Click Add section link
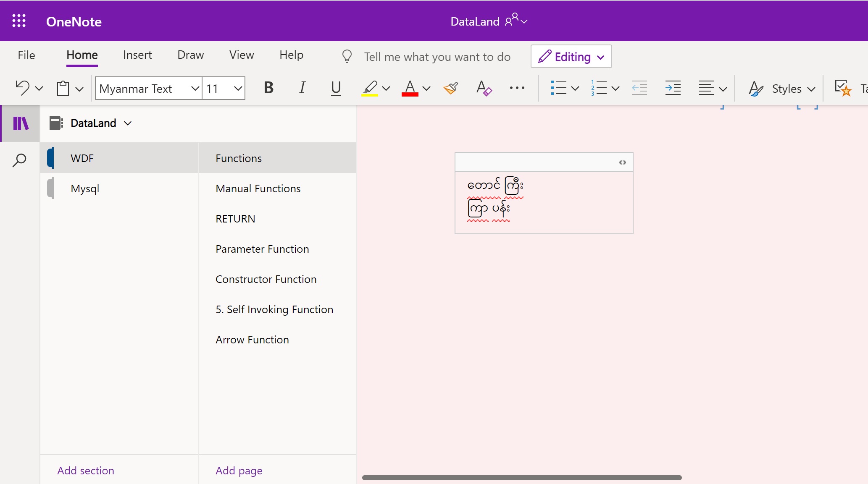The image size is (868, 484). 86,471
